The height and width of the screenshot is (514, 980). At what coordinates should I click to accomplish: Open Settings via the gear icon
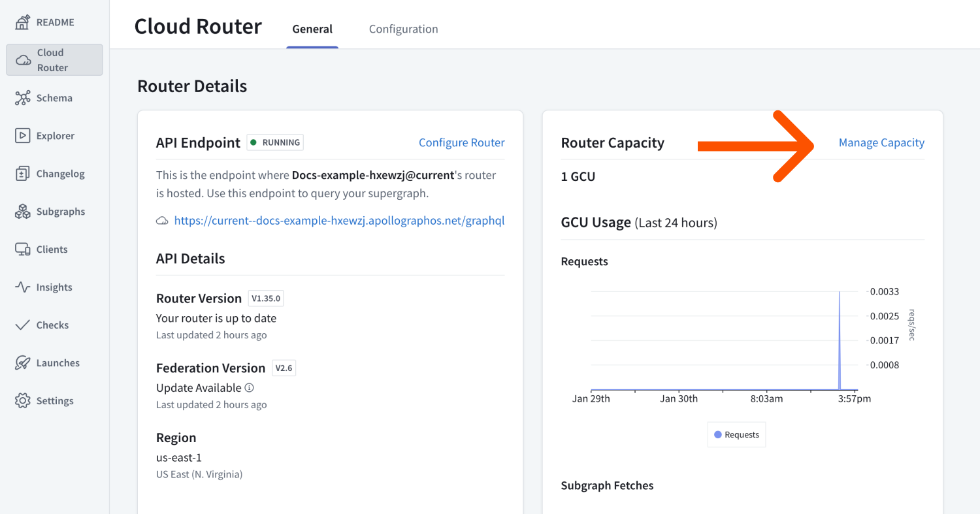coord(23,401)
